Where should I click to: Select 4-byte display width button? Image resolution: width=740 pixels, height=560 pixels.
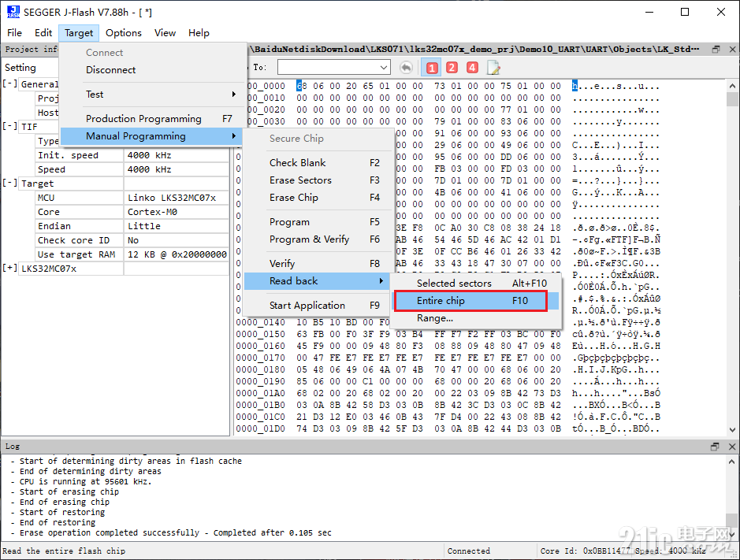pyautogui.click(x=472, y=68)
